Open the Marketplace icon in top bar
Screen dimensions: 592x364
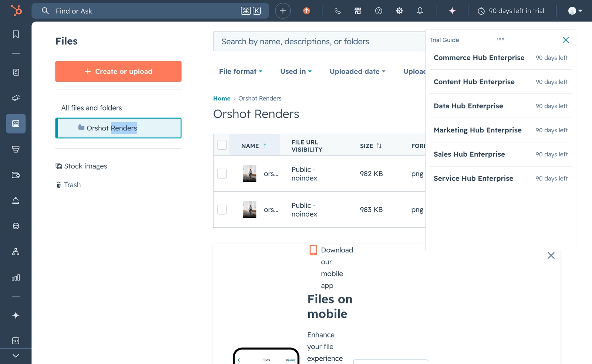tap(358, 11)
